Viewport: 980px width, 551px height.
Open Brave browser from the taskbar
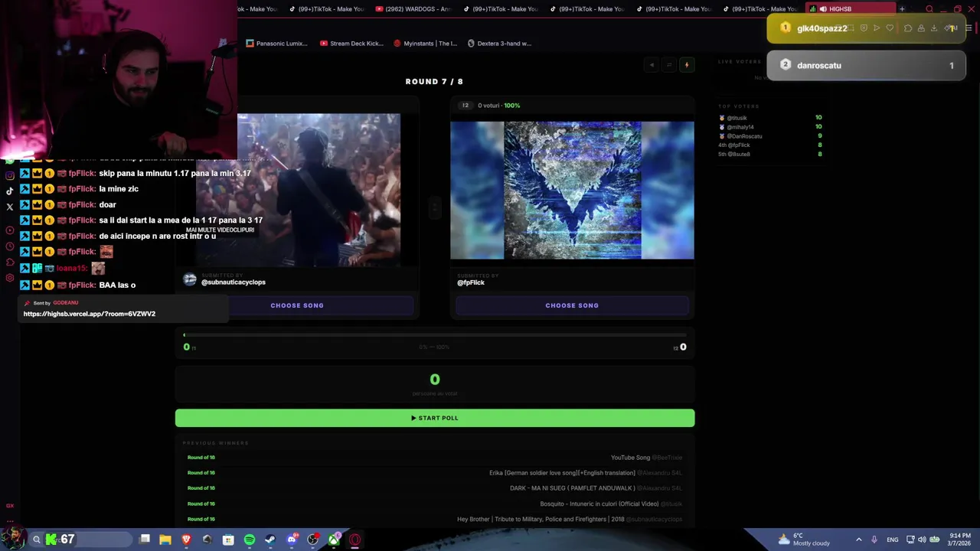click(x=186, y=540)
